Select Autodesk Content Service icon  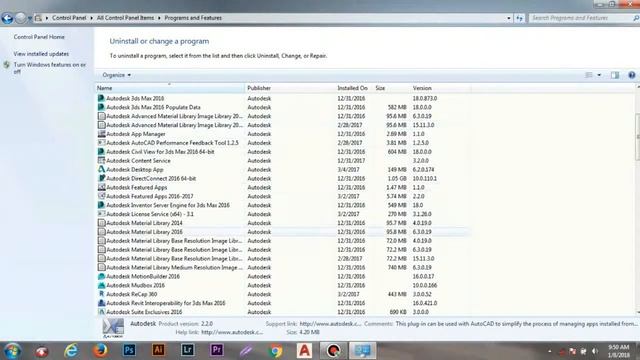coord(101,161)
